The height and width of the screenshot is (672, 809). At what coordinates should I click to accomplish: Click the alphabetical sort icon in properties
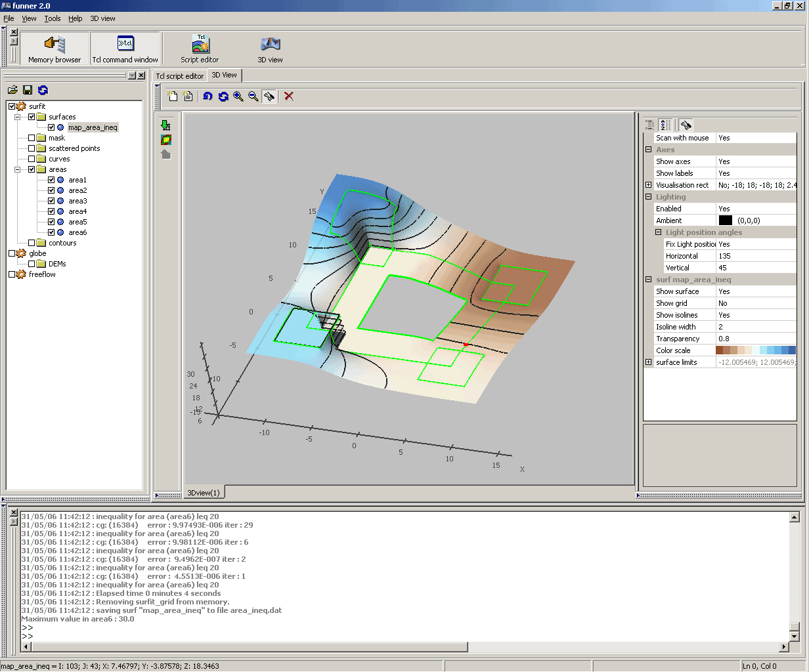tap(665, 125)
